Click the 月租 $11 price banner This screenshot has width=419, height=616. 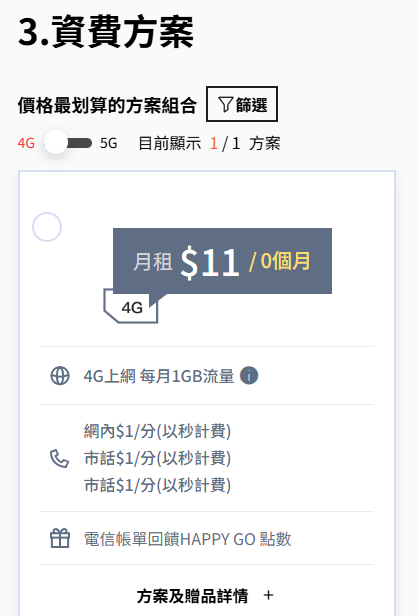[222, 261]
